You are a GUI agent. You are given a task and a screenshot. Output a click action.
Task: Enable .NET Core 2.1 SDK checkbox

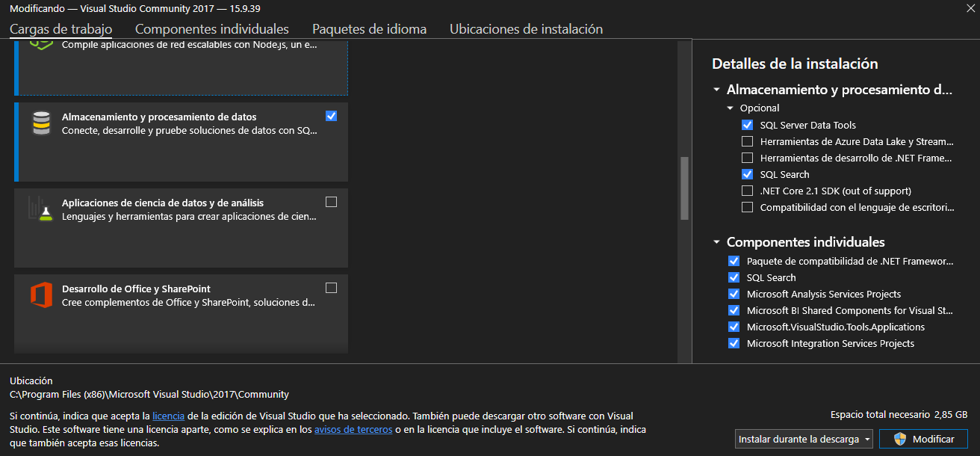[747, 191]
